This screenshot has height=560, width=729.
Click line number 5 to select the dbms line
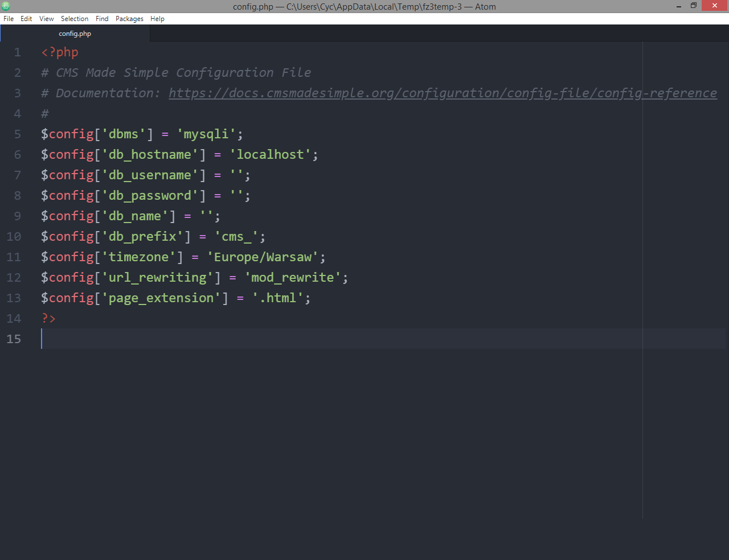[x=17, y=134]
